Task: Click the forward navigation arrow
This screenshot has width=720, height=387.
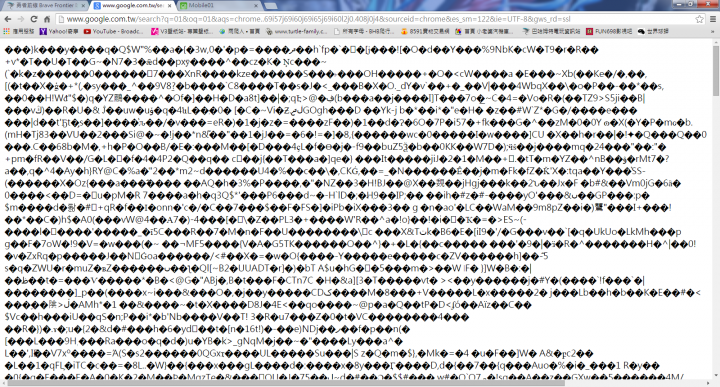Action: click(21, 19)
